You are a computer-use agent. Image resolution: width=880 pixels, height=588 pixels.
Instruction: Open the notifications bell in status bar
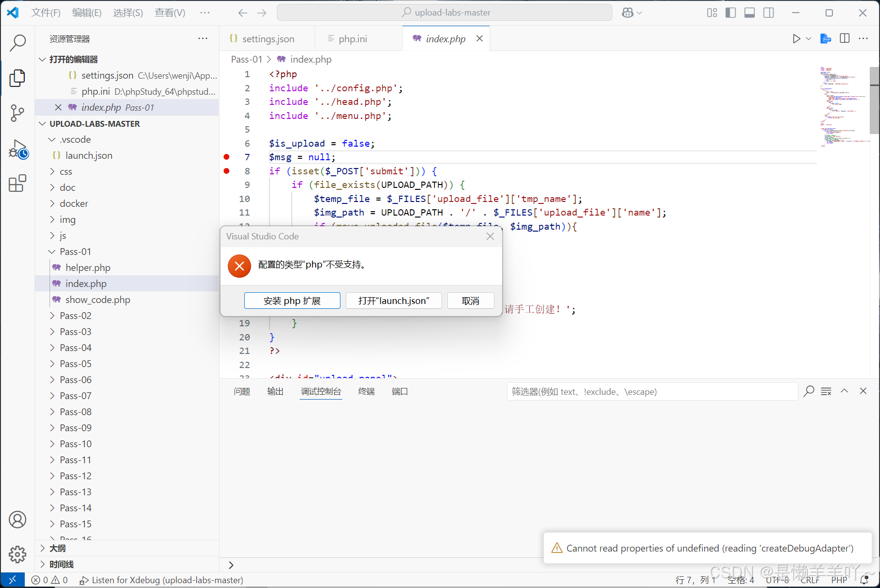pos(864,580)
